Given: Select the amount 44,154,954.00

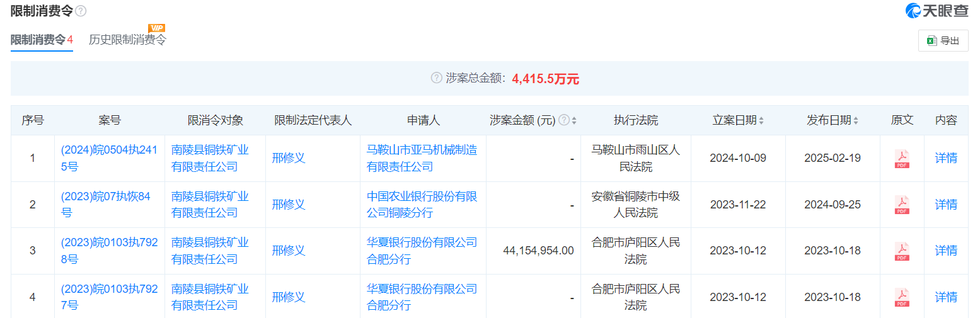Looking at the screenshot, I should point(538,251).
